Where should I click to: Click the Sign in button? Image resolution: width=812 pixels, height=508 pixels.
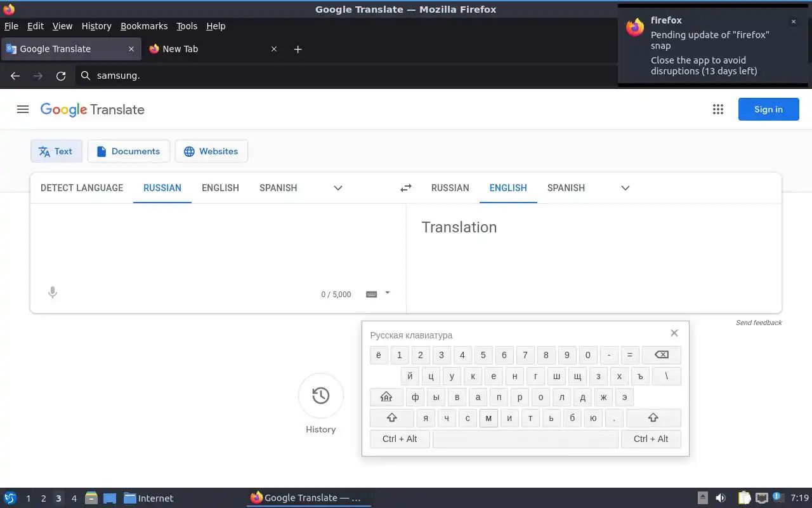(x=769, y=109)
